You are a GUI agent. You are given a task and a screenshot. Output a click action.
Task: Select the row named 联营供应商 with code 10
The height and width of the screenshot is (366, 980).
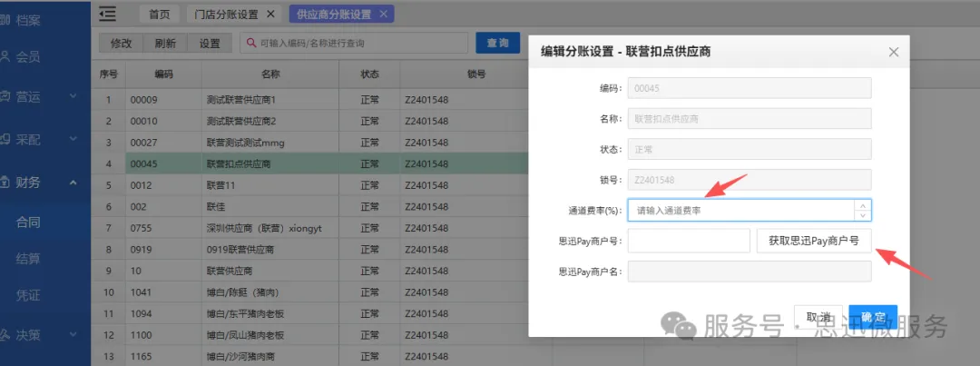(x=231, y=272)
